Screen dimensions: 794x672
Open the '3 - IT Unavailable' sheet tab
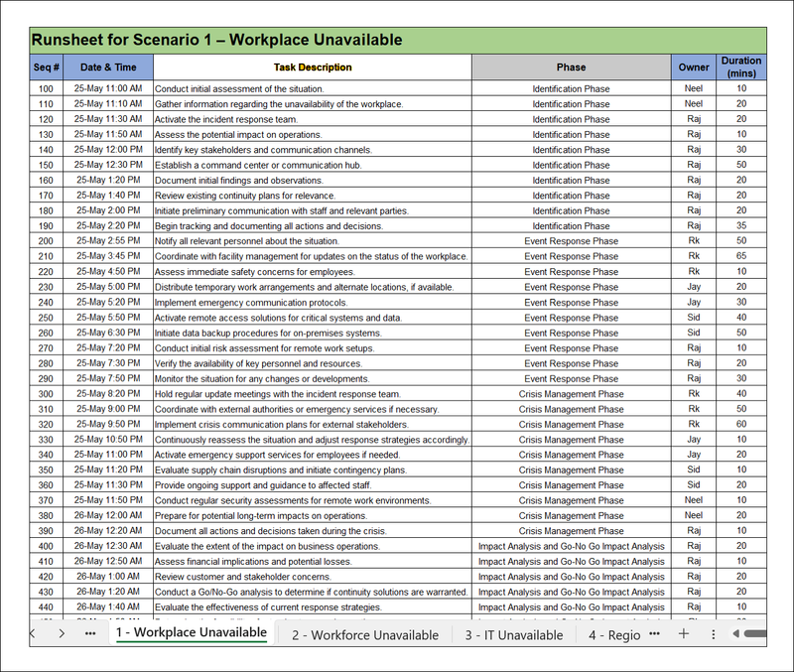(x=513, y=634)
